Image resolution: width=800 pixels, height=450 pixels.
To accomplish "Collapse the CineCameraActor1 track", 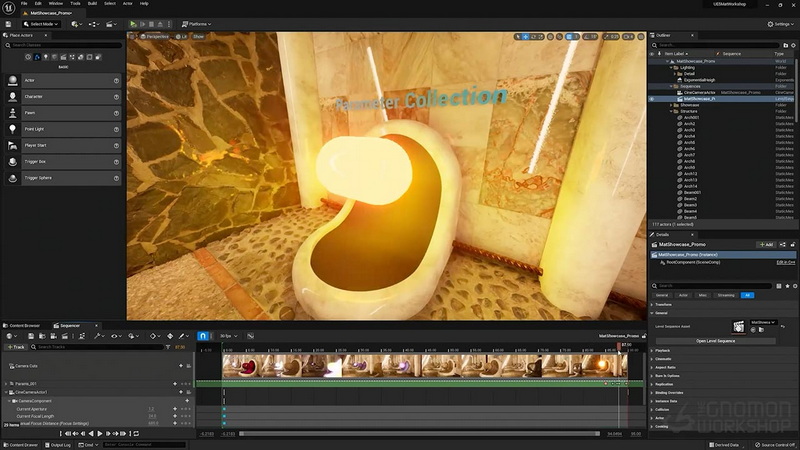I will 6,392.
